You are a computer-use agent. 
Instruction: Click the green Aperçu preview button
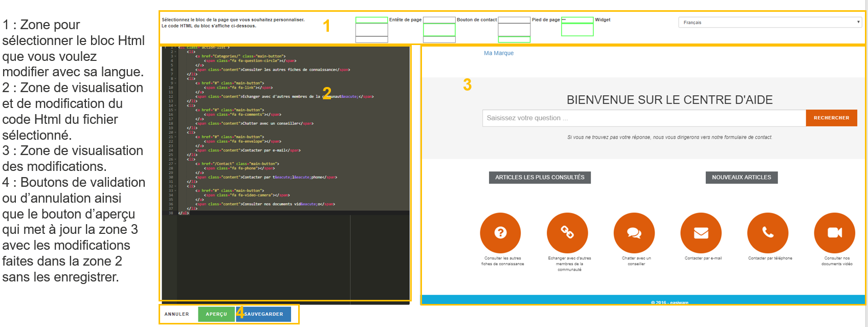pos(216,314)
